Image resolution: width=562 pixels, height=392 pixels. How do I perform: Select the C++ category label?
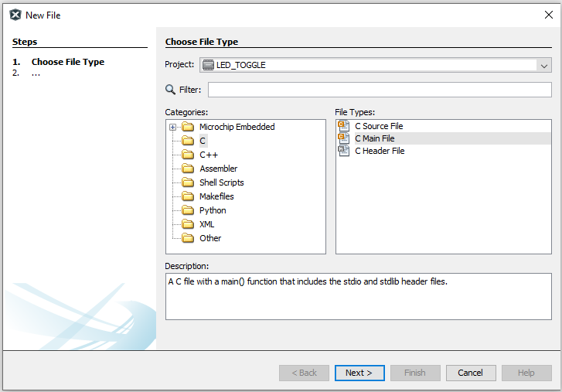[x=209, y=155]
